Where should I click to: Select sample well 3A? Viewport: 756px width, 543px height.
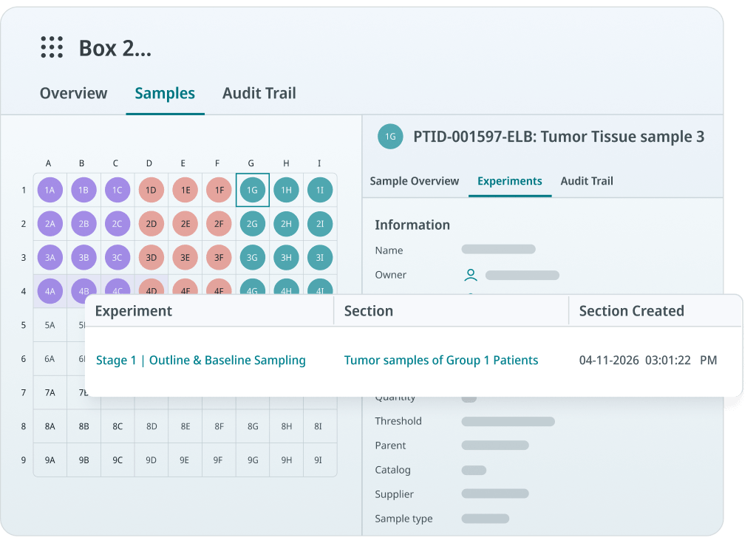point(50,257)
